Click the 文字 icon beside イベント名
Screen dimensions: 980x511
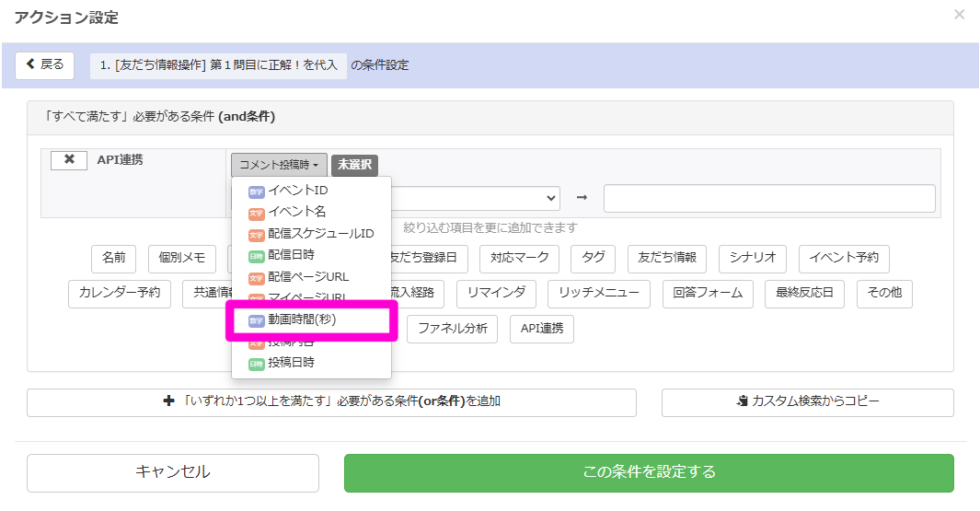[256, 214]
